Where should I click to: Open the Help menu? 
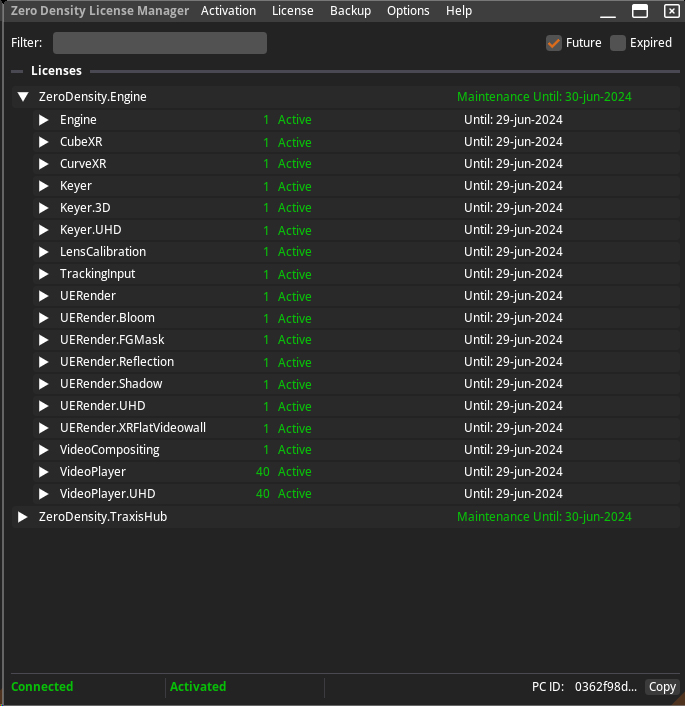tap(459, 11)
